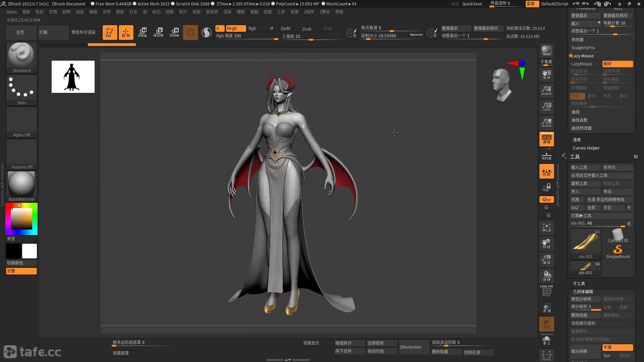Toggle the Zadd mode

click(x=285, y=28)
